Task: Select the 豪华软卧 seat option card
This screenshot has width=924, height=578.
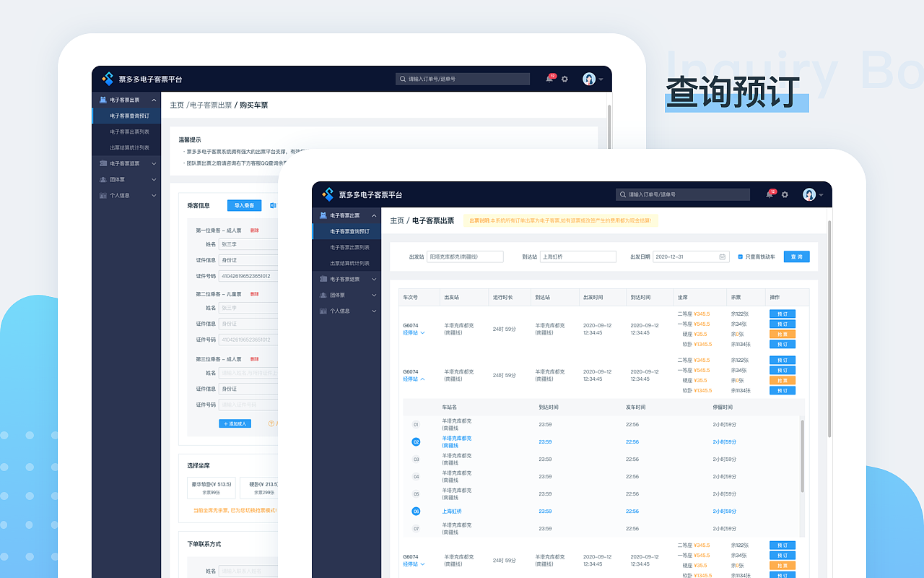Action: [212, 488]
